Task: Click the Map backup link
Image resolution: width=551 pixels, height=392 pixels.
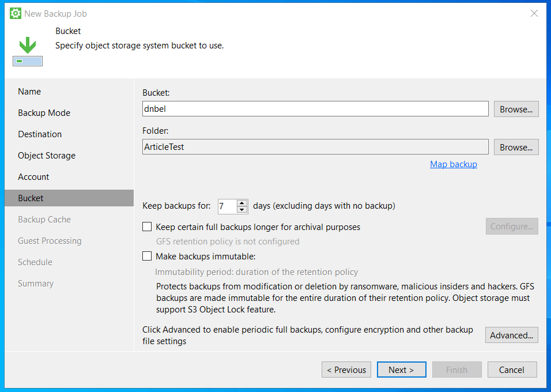Action: (x=453, y=164)
